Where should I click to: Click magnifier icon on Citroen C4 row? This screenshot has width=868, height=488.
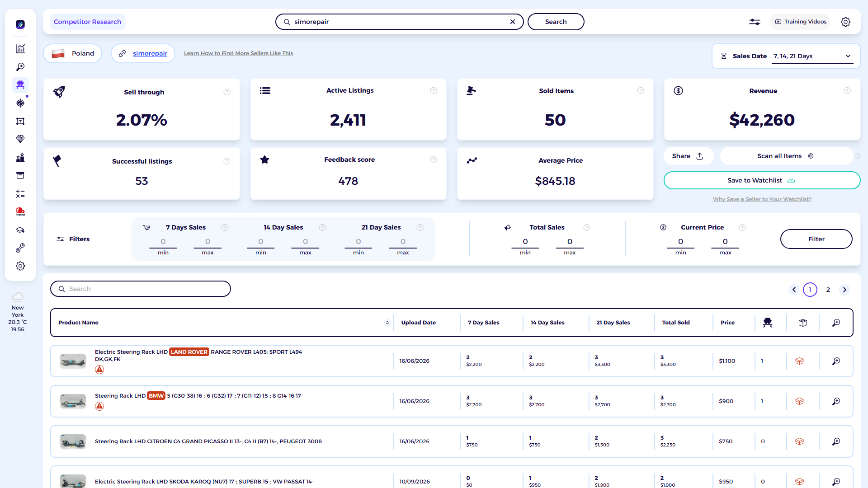[x=836, y=441]
